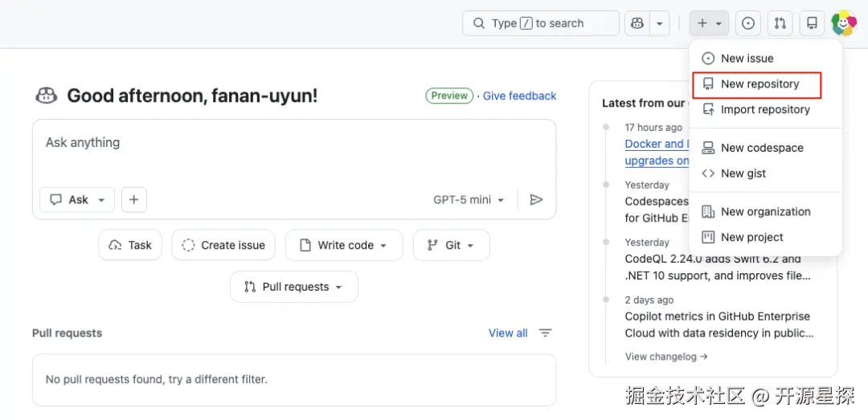Open the pull requests filter icon
Screen dimensions: 868x420
(x=546, y=333)
